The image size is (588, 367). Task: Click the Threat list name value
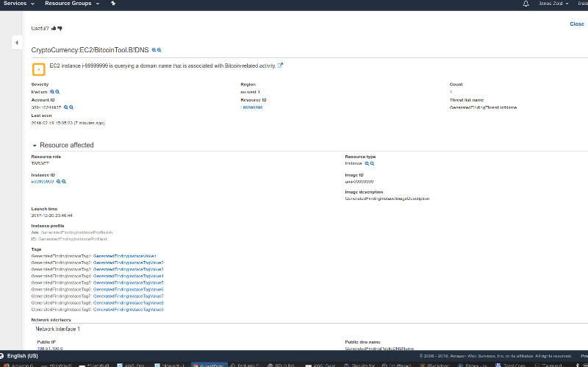483,107
